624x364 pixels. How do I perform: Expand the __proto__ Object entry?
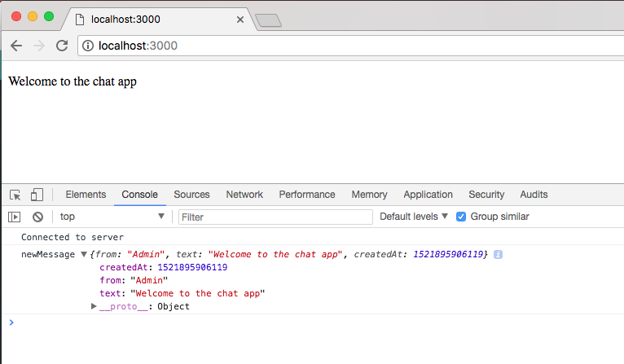(x=94, y=306)
